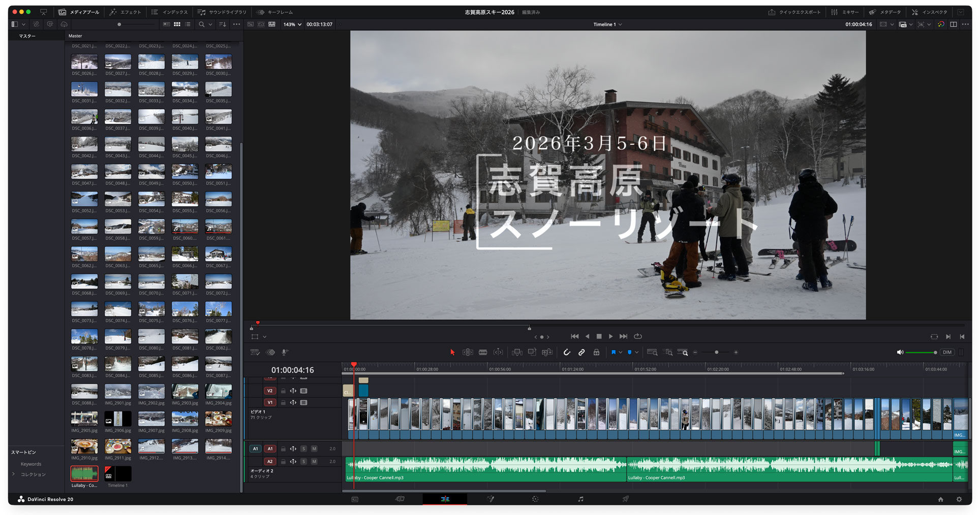Select the arrow Selection Mode tool

pyautogui.click(x=452, y=352)
